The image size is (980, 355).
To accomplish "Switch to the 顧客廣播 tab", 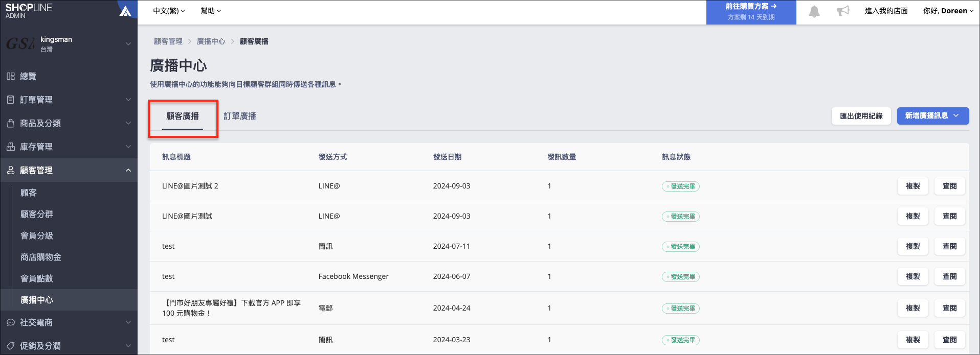I will (x=183, y=116).
